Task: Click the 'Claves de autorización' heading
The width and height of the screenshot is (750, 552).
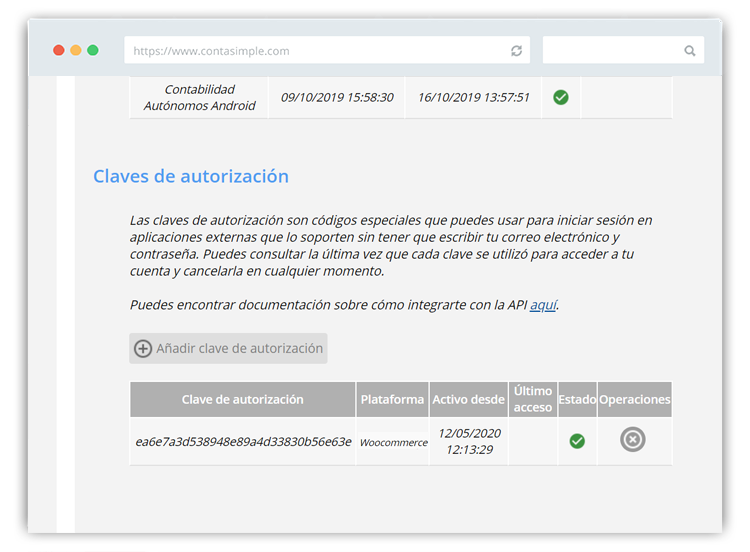Action: (191, 177)
